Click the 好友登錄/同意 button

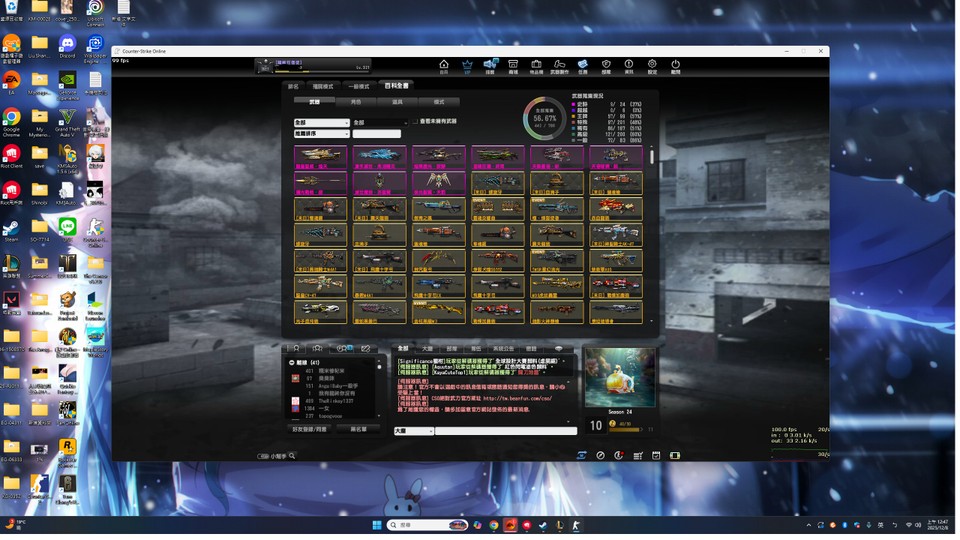(x=309, y=429)
